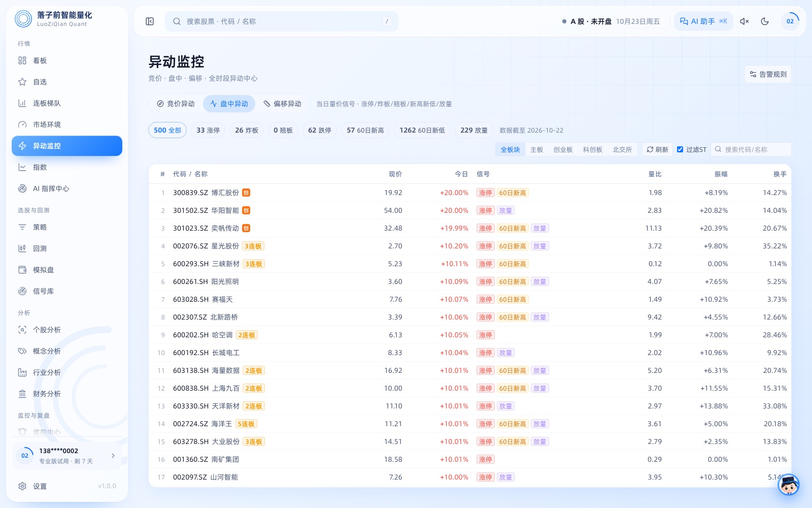Open 回测 backtest page

[67, 248]
